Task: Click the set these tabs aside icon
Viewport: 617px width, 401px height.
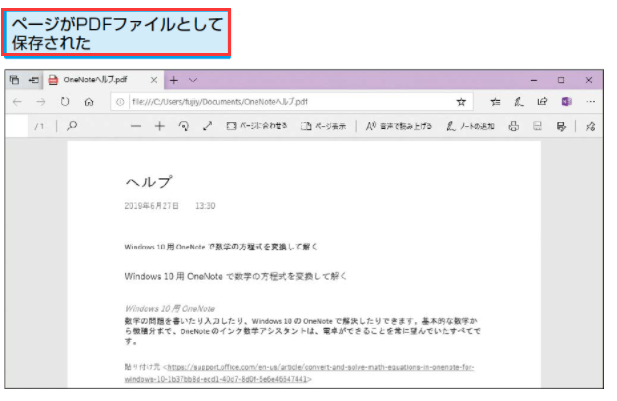Action: pyautogui.click(x=34, y=80)
